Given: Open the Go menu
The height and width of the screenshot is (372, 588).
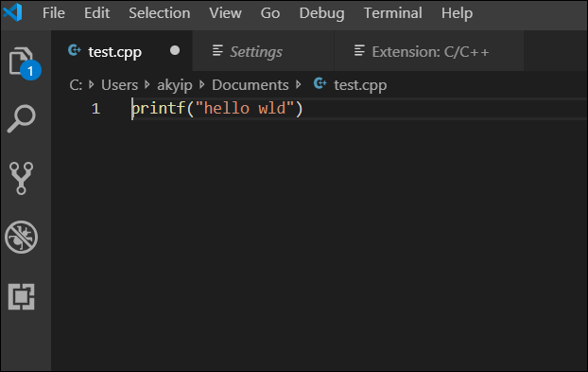Looking at the screenshot, I should (x=270, y=13).
